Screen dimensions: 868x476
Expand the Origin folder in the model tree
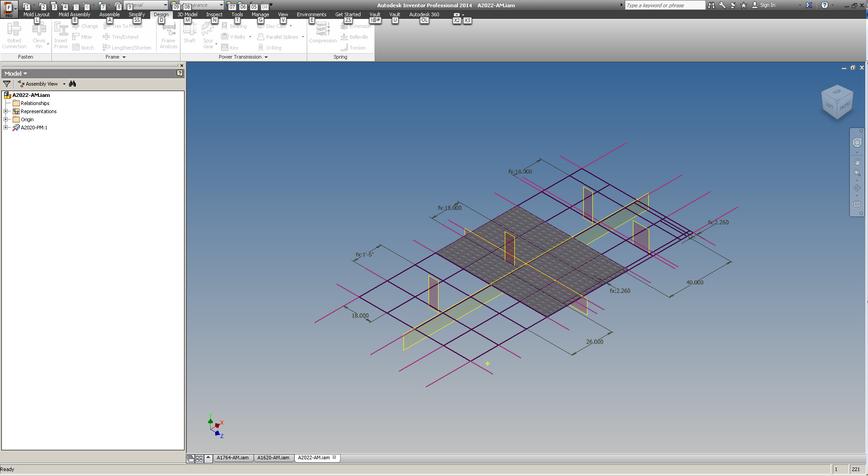(6, 119)
